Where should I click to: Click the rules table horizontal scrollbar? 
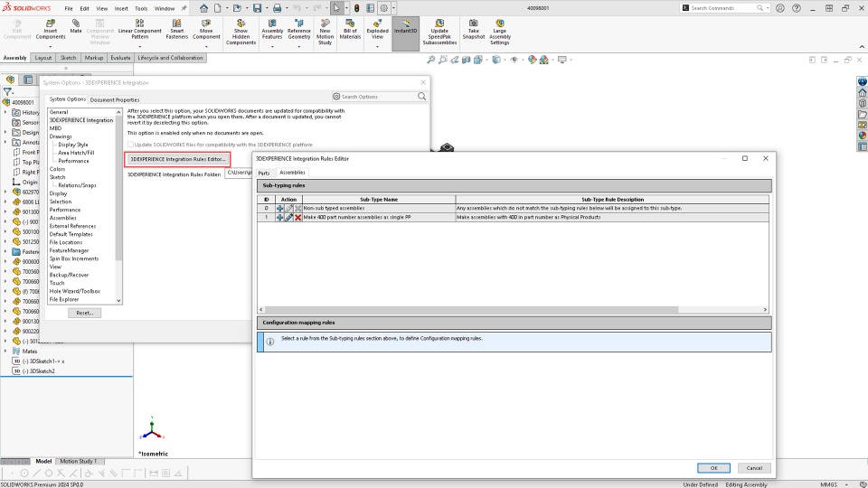[471, 310]
